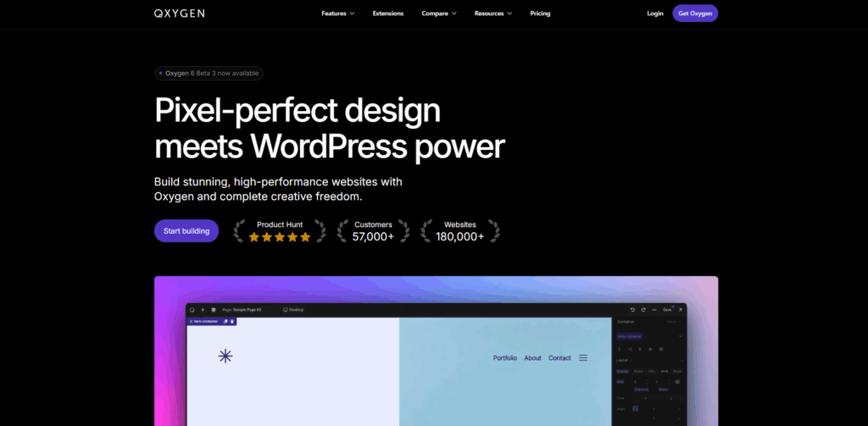Select the Flex display option
This screenshot has width=868, height=426.
point(652,371)
